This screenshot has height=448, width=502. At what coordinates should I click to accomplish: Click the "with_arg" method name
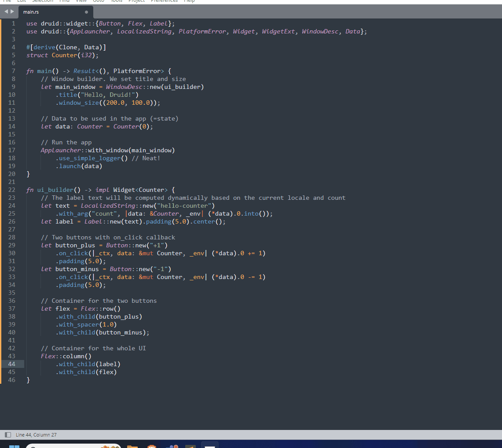(x=73, y=213)
